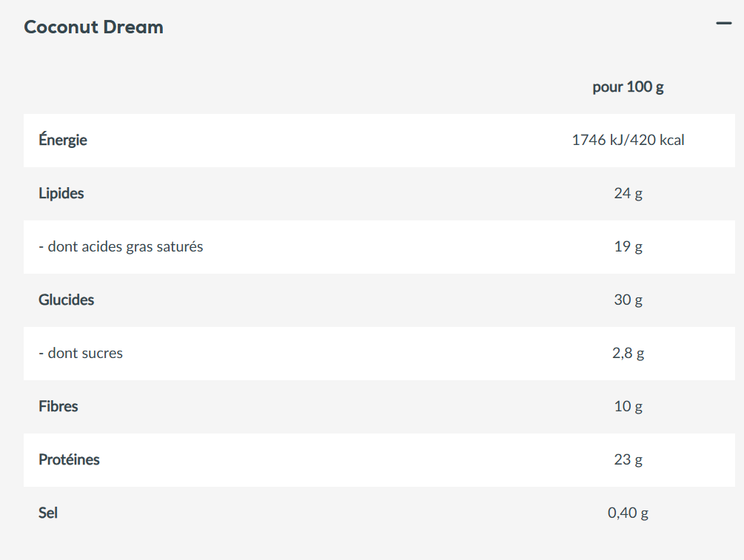Select the 2,8 g sugars value
This screenshot has height=560, width=744.
click(x=628, y=353)
